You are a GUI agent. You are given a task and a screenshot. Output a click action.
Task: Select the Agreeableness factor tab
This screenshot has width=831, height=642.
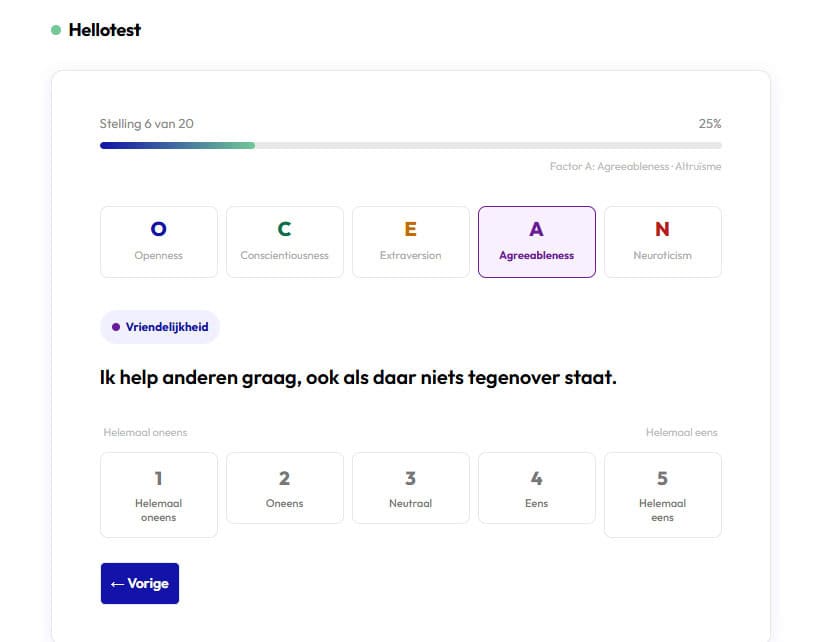537,242
